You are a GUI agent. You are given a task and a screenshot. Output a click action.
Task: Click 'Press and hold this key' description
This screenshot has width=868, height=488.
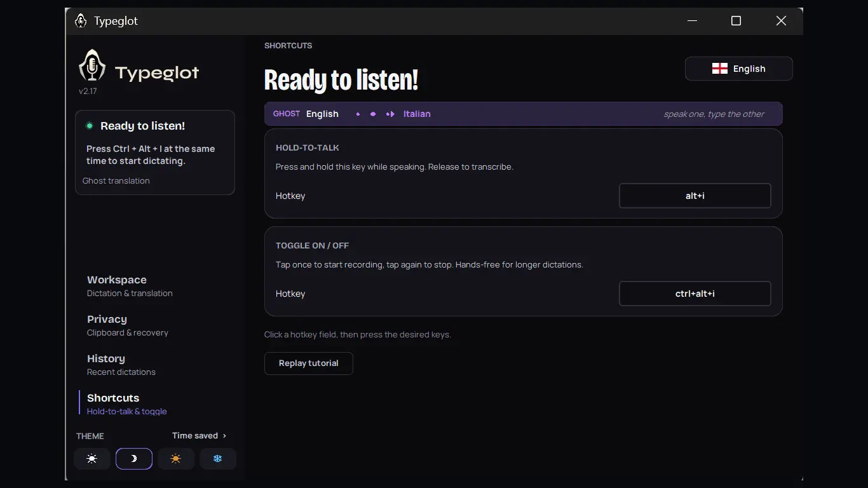pyautogui.click(x=395, y=167)
